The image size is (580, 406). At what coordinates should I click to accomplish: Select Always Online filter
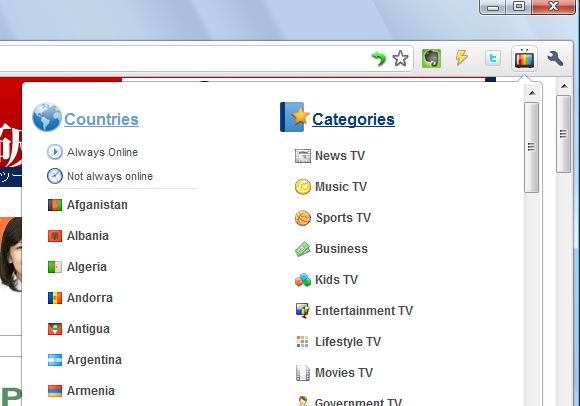[102, 152]
